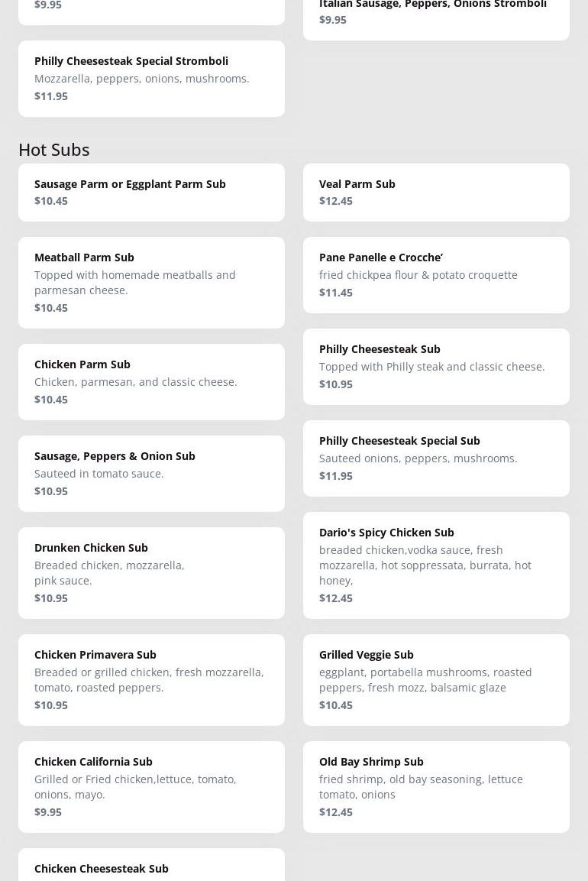Add the Veal Parm Sub
The image size is (588, 881).
435,192
